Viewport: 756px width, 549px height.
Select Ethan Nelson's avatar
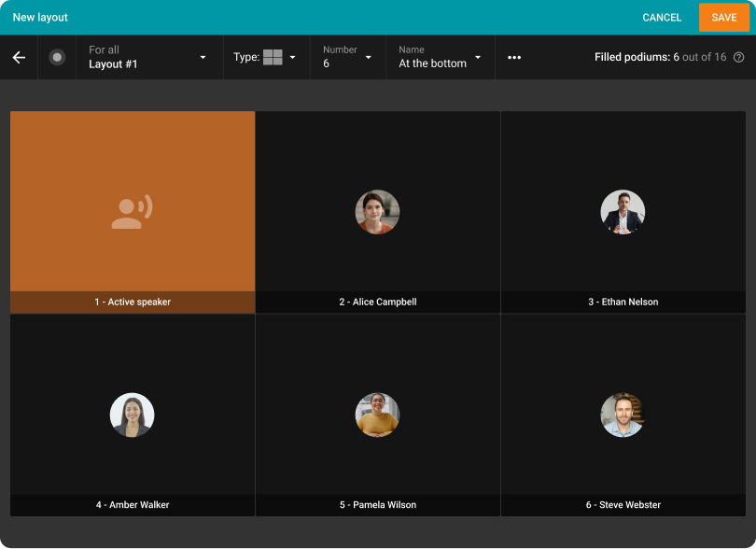[623, 212]
